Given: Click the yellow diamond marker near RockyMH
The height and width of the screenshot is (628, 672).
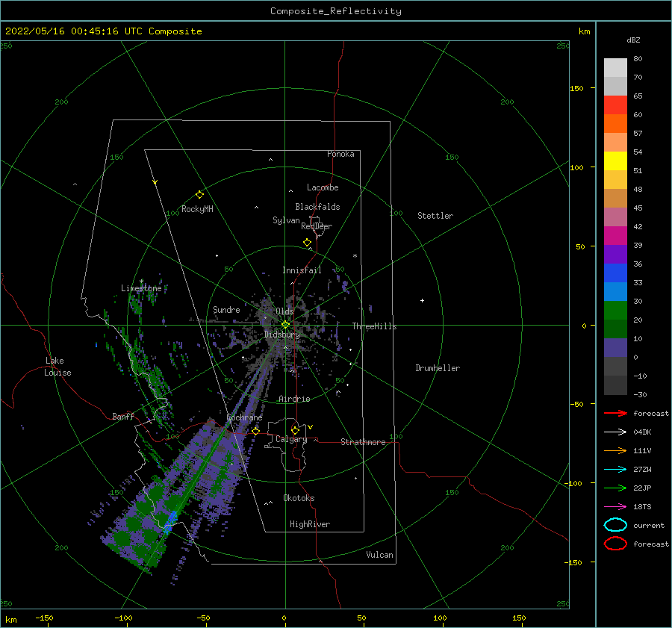Looking at the screenshot, I should [x=199, y=195].
